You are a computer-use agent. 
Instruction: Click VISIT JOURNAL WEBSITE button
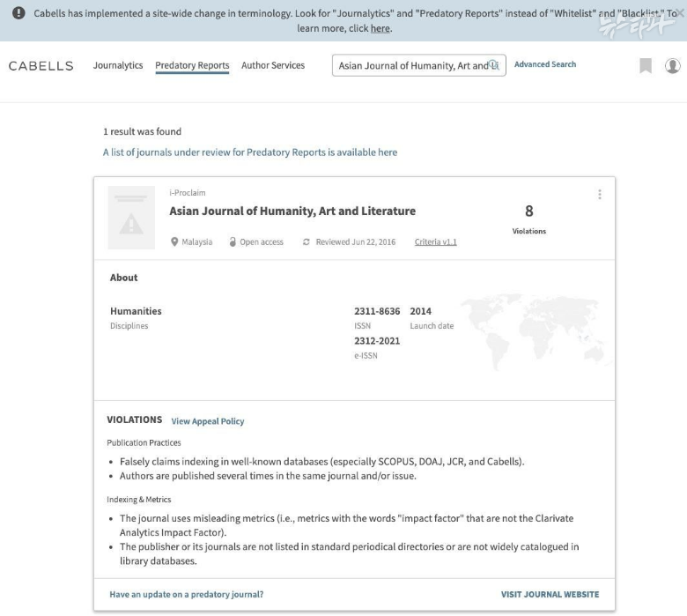point(550,595)
